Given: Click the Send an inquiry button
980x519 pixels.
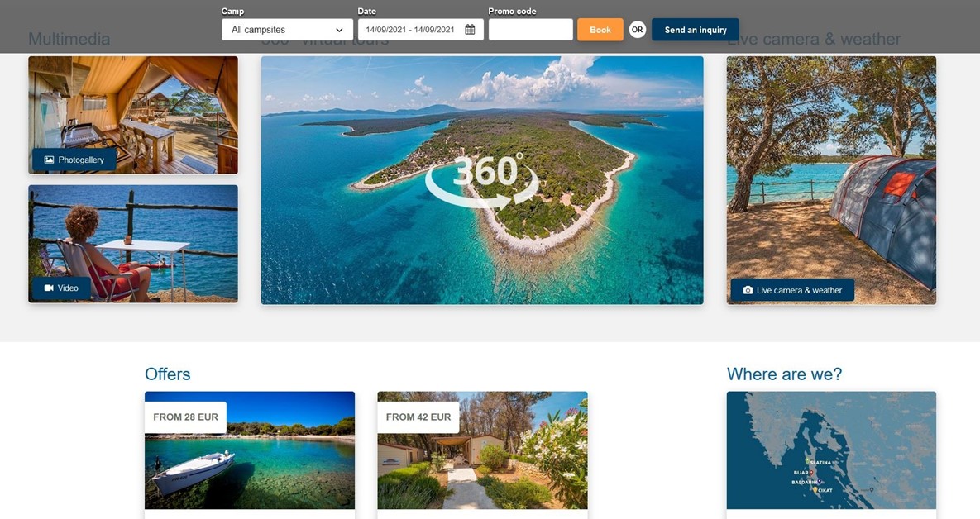Looking at the screenshot, I should 695,30.
